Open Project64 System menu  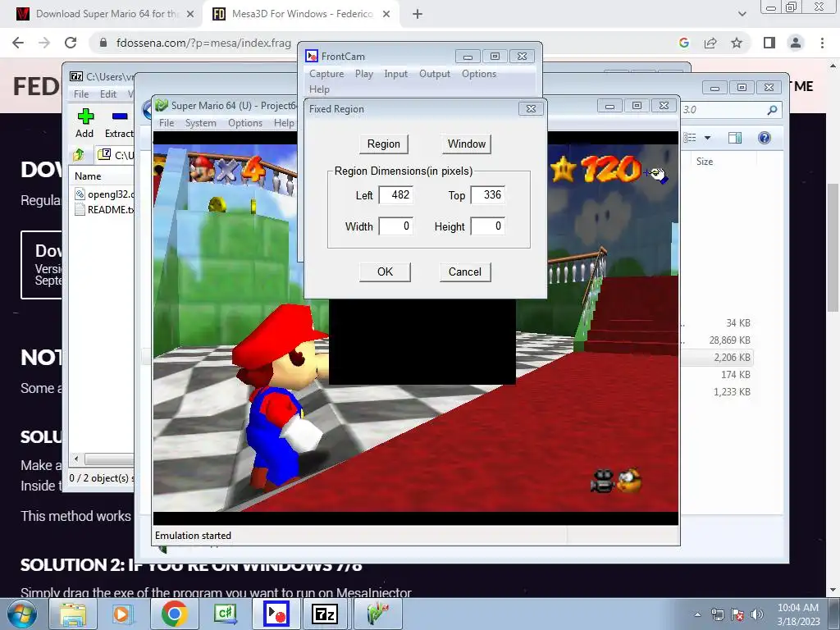tap(200, 123)
